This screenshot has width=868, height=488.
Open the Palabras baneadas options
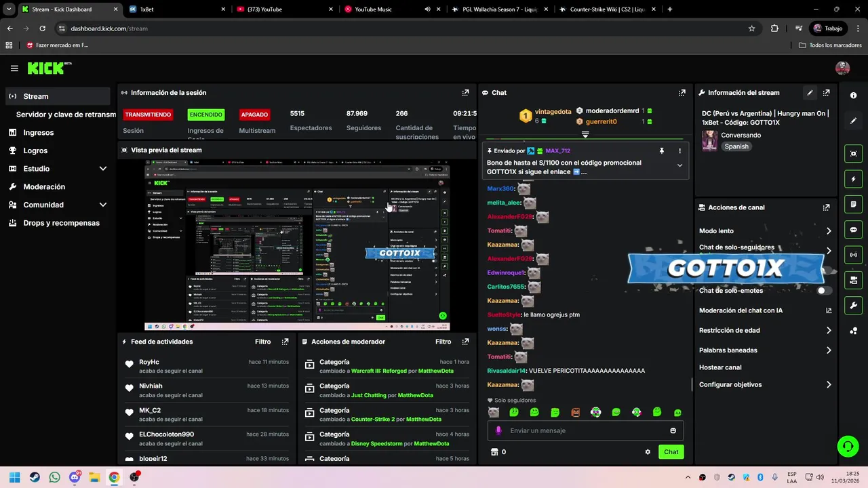pyautogui.click(x=765, y=350)
